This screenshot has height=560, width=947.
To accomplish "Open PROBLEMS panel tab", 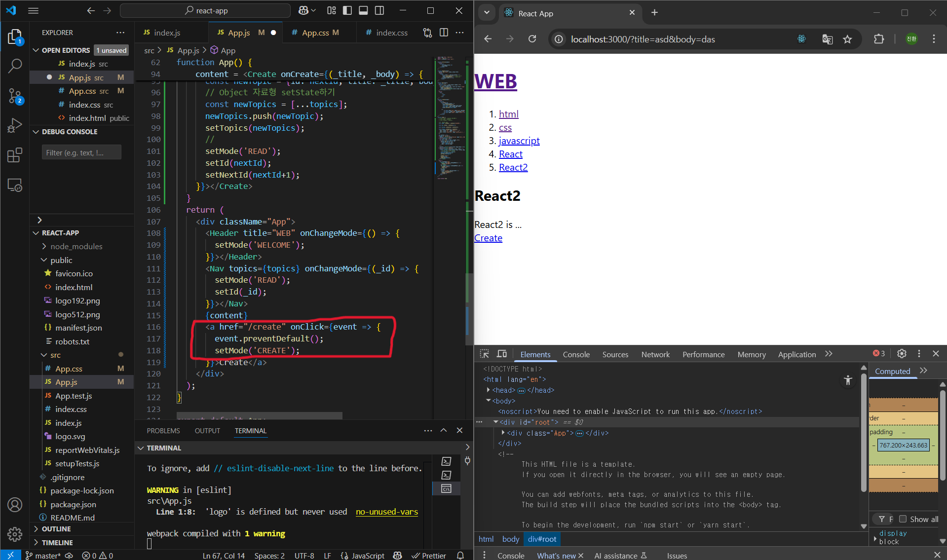I will pyautogui.click(x=163, y=431).
